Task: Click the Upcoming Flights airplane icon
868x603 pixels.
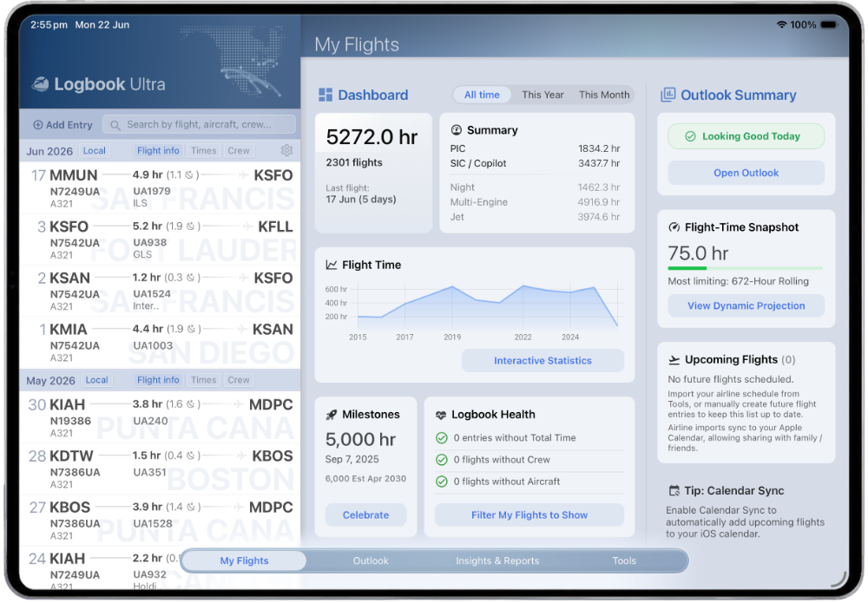Action: (x=674, y=360)
